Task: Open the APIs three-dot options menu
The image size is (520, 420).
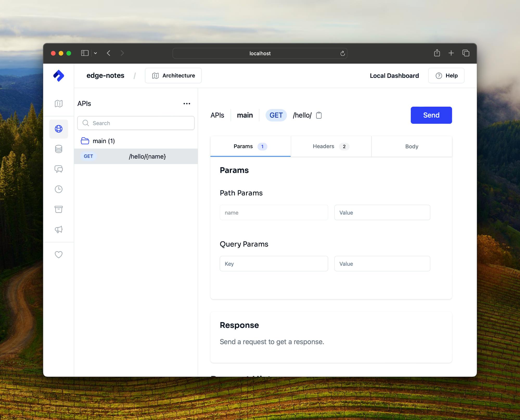Action: [187, 104]
